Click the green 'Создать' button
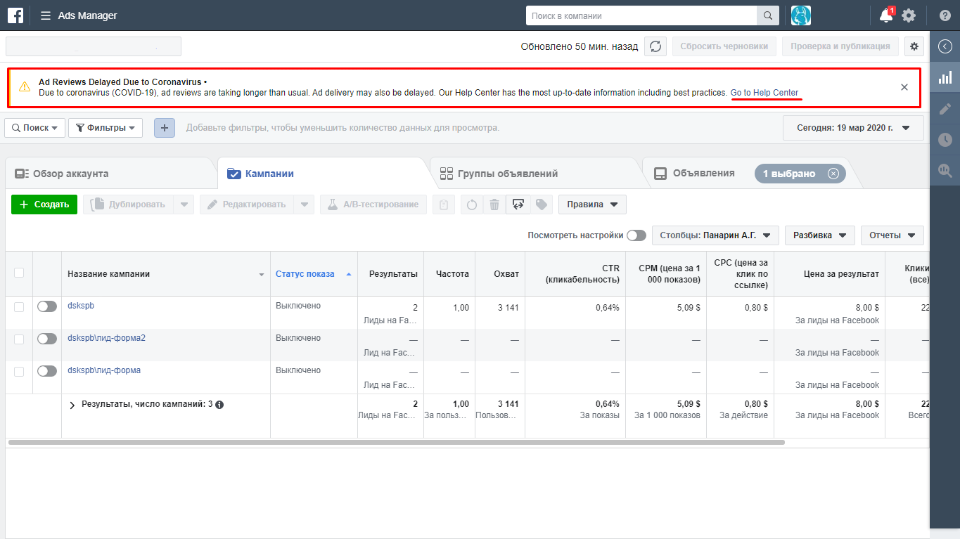This screenshot has height=539, width=960. tap(44, 204)
